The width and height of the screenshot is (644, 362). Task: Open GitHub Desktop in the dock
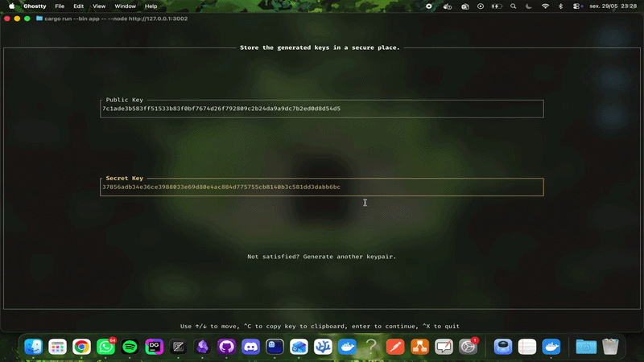click(x=226, y=347)
